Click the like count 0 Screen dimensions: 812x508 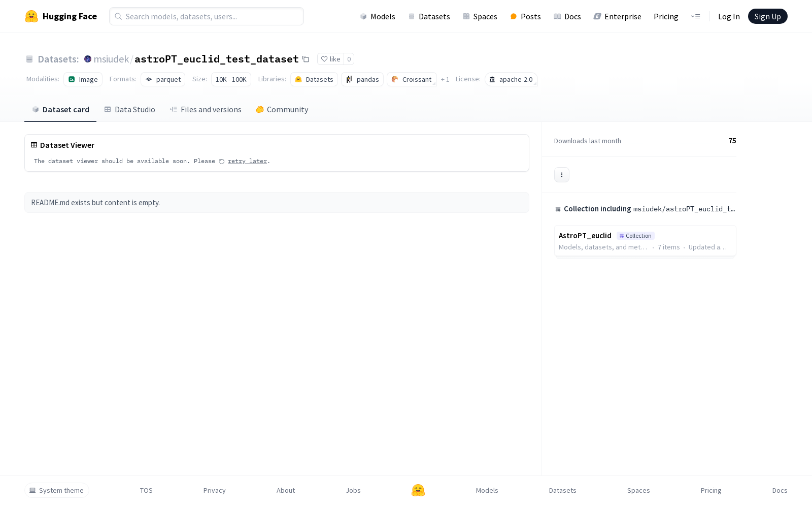point(349,59)
